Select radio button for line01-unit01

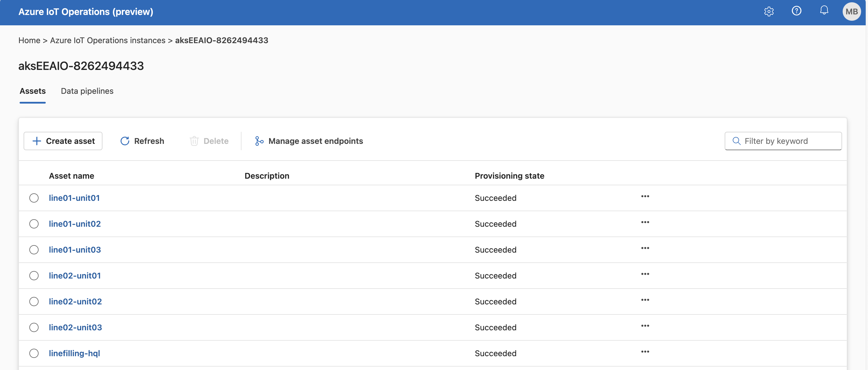[34, 198]
